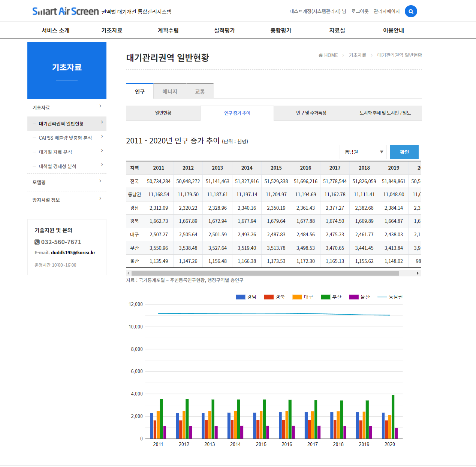Click the 기초자료 blue sidebar banner
Viewport: 476px width, 467px height.
(x=67, y=70)
